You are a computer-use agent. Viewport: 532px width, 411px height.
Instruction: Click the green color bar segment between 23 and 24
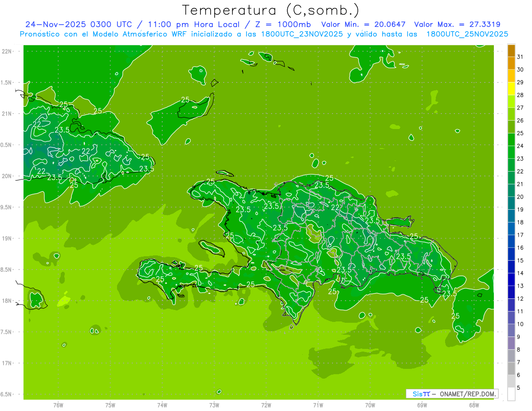[511, 153]
